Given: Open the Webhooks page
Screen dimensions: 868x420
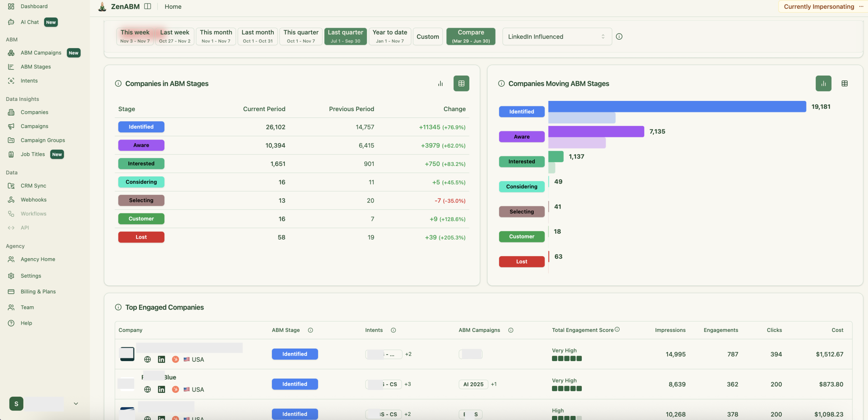Looking at the screenshot, I should (x=33, y=199).
